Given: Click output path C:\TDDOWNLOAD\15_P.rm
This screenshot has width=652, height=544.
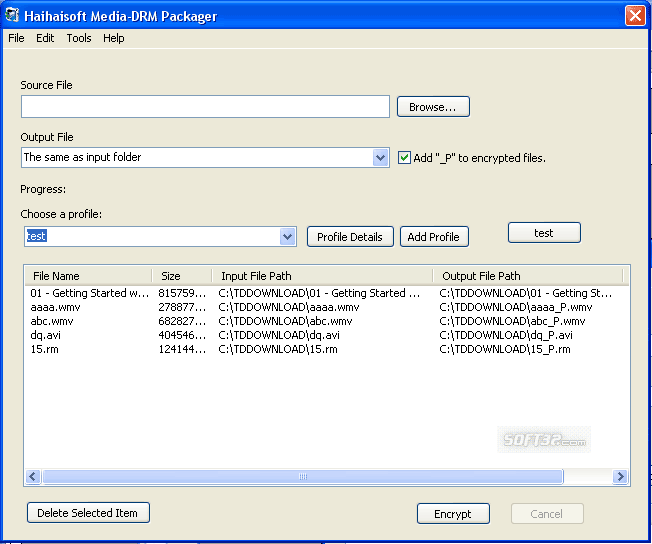Looking at the screenshot, I should (504, 349).
